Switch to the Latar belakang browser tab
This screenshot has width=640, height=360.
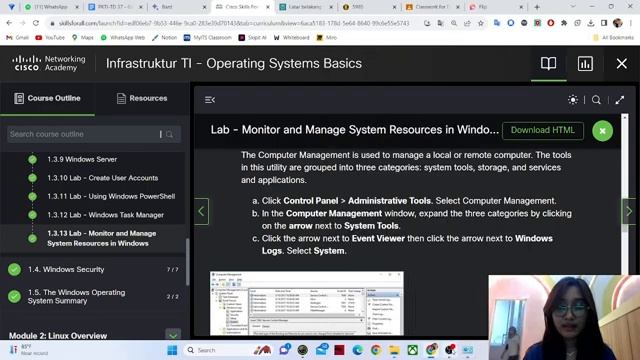[x=304, y=7]
